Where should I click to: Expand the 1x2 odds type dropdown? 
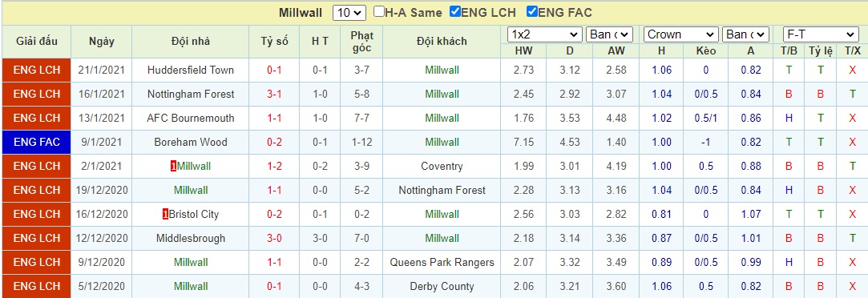pos(545,34)
